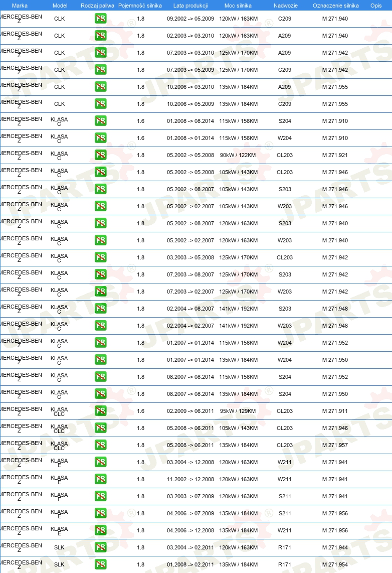This screenshot has width=392, height=573.
Task: Click fuel icon in S203 M 271.946 row
Action: (x=100, y=189)
